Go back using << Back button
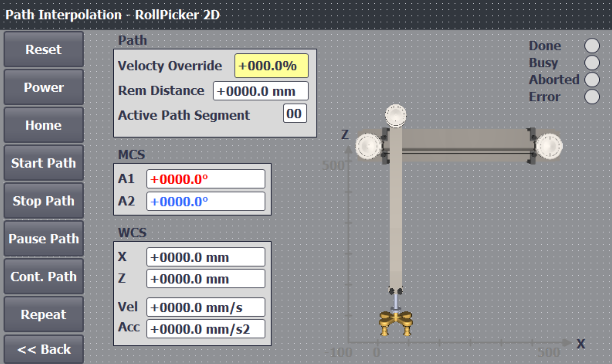This screenshot has width=612, height=364. 44,349
